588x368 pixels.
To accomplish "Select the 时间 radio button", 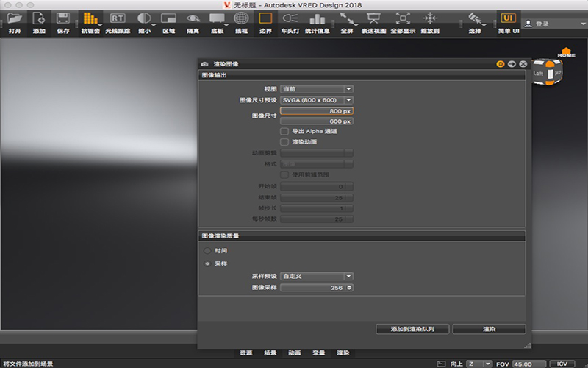I will 207,251.
